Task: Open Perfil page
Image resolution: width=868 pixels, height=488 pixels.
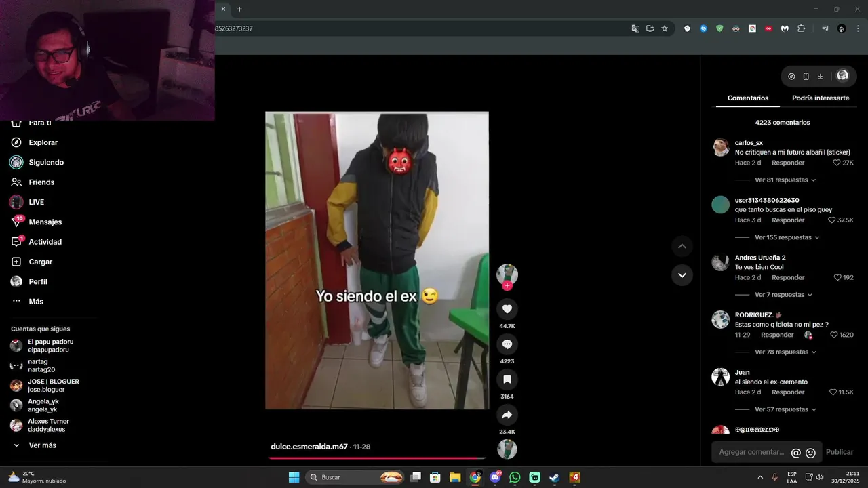Action: point(28,281)
